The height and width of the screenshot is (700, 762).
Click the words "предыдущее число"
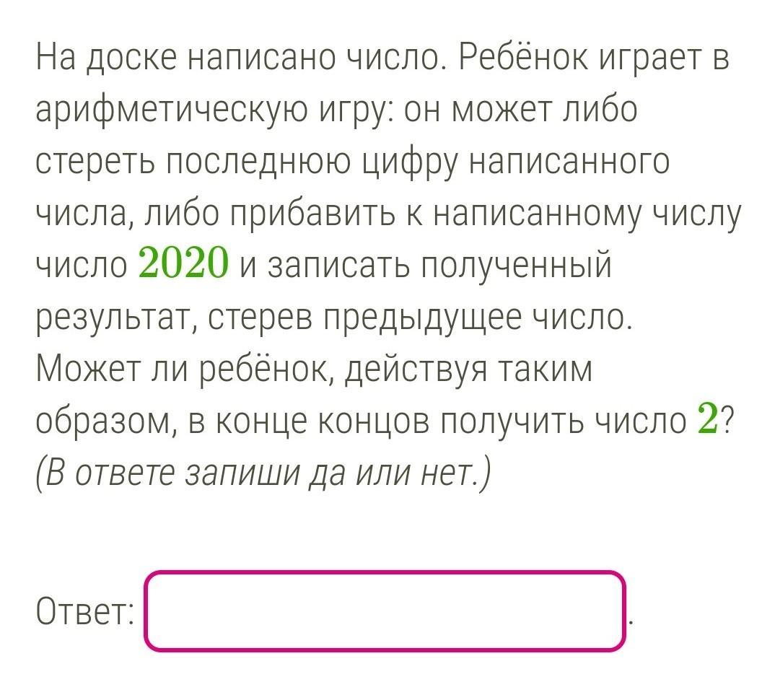[x=478, y=318]
